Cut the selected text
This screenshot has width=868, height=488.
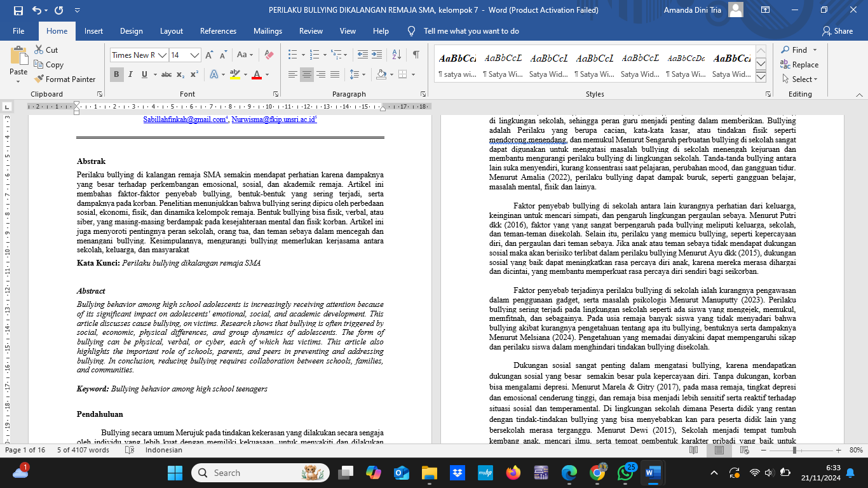point(46,50)
